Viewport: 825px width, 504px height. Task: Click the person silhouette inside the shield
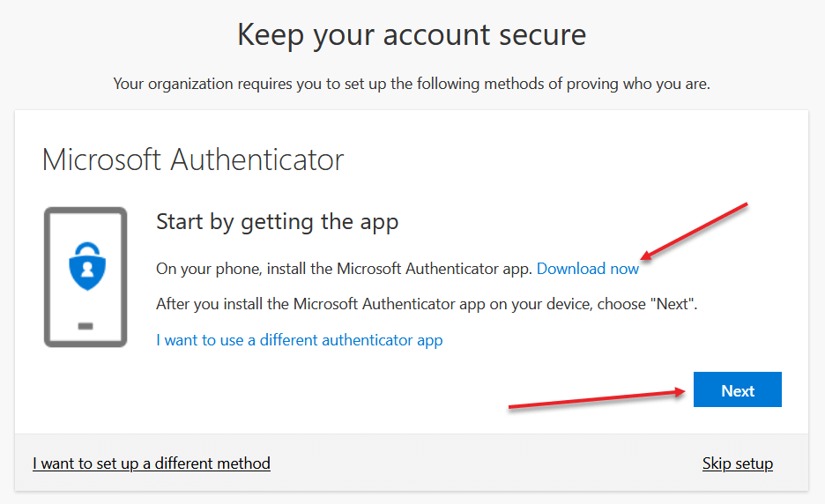coord(87,270)
